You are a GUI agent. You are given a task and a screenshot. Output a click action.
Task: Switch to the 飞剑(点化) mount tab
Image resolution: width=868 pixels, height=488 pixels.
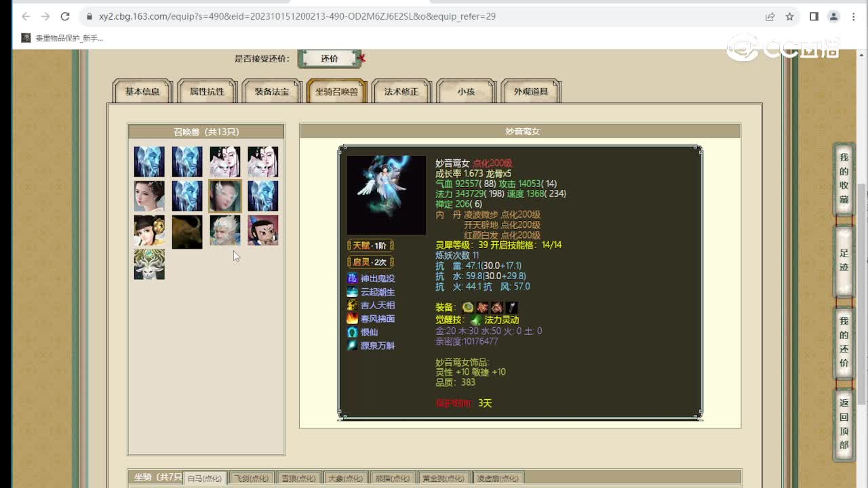coord(251,479)
